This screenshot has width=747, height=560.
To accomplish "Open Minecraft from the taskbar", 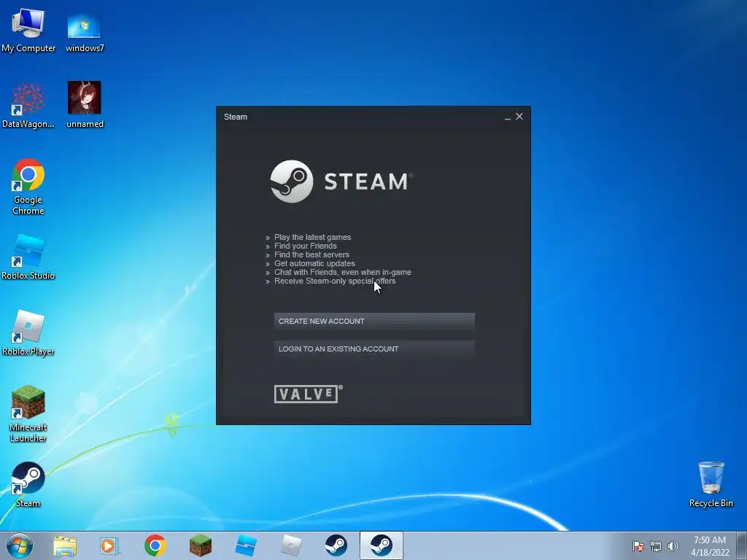I will 200,545.
